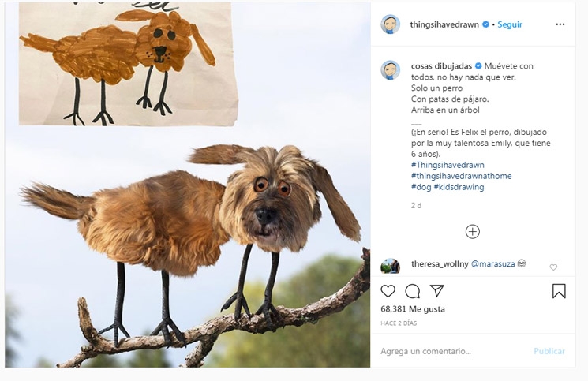Open the caption author's avatar
588x381 pixels.
391,70
